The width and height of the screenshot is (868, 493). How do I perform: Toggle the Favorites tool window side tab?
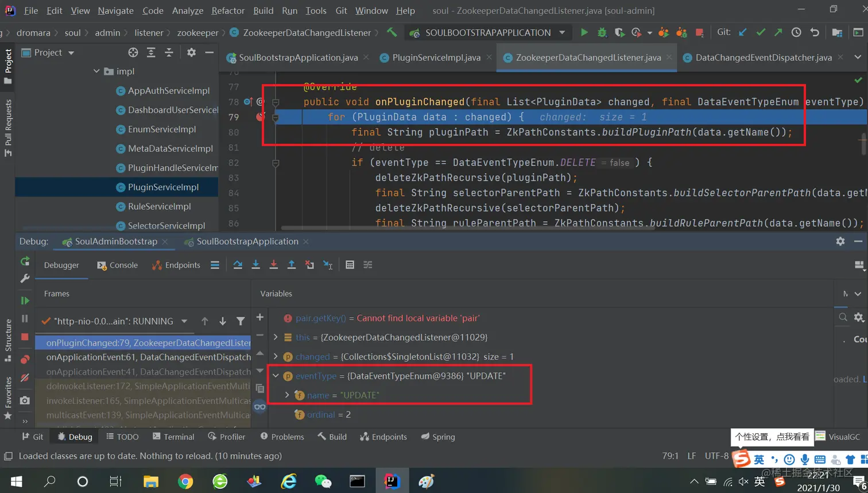tap(8, 398)
